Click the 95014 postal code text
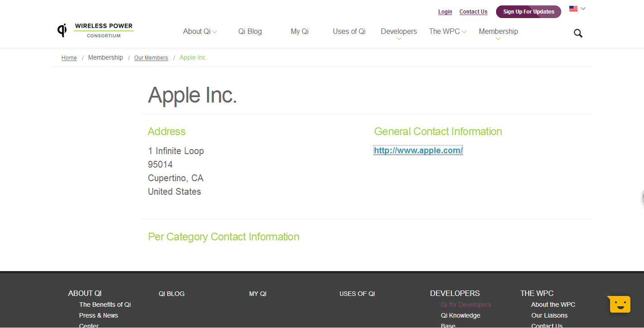 click(160, 164)
